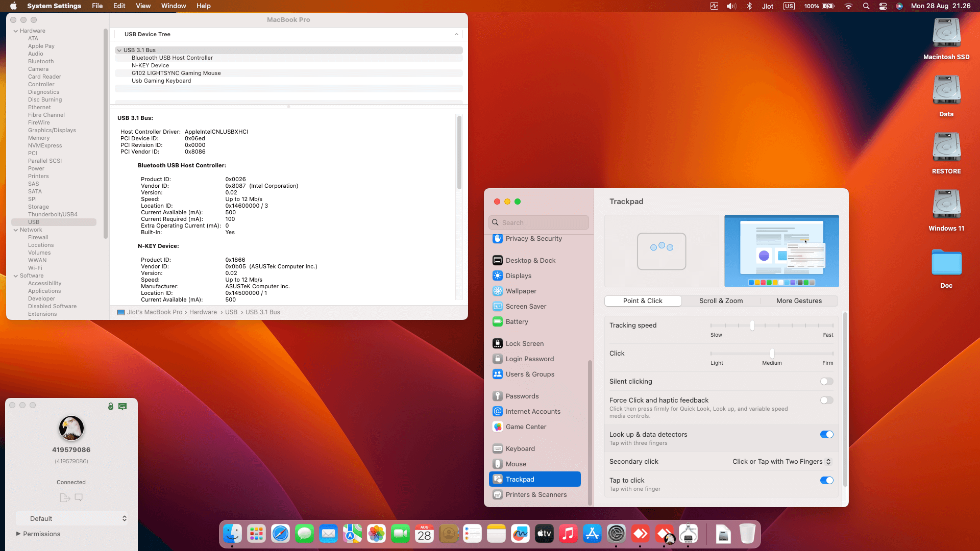This screenshot has width=980, height=551.
Task: Disable Tap to click
Action: (x=826, y=480)
